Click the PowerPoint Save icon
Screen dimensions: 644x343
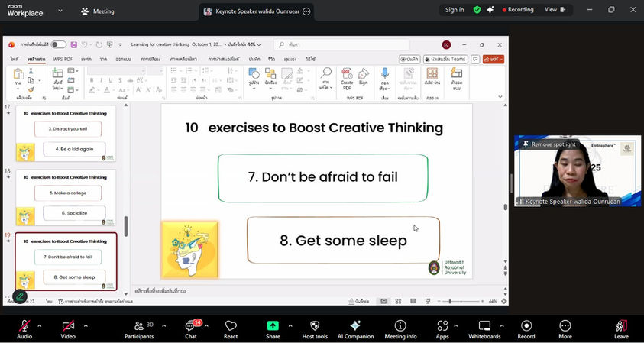tap(74, 45)
